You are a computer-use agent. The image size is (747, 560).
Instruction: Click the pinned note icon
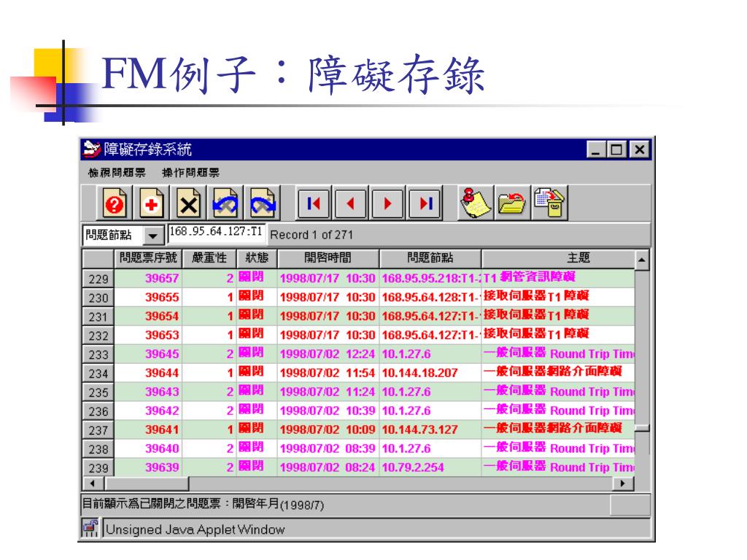[474, 203]
